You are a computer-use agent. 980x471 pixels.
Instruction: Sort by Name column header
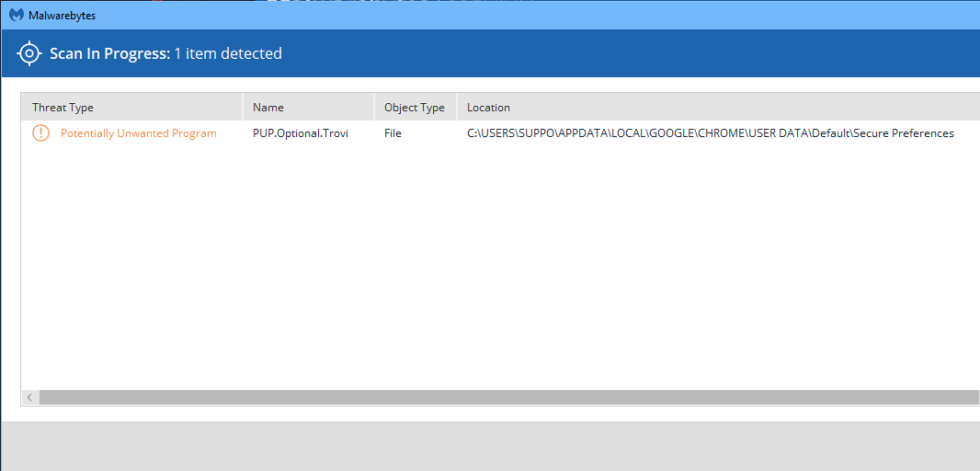pos(309,107)
